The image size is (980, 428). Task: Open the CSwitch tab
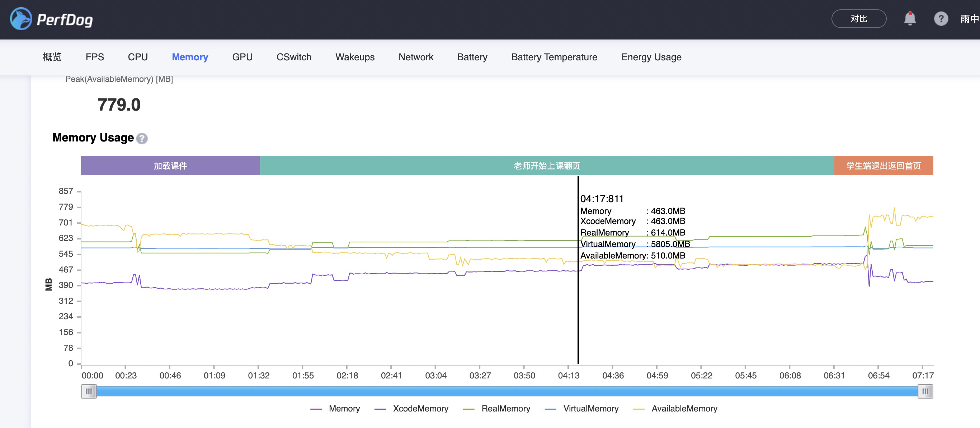click(x=294, y=57)
